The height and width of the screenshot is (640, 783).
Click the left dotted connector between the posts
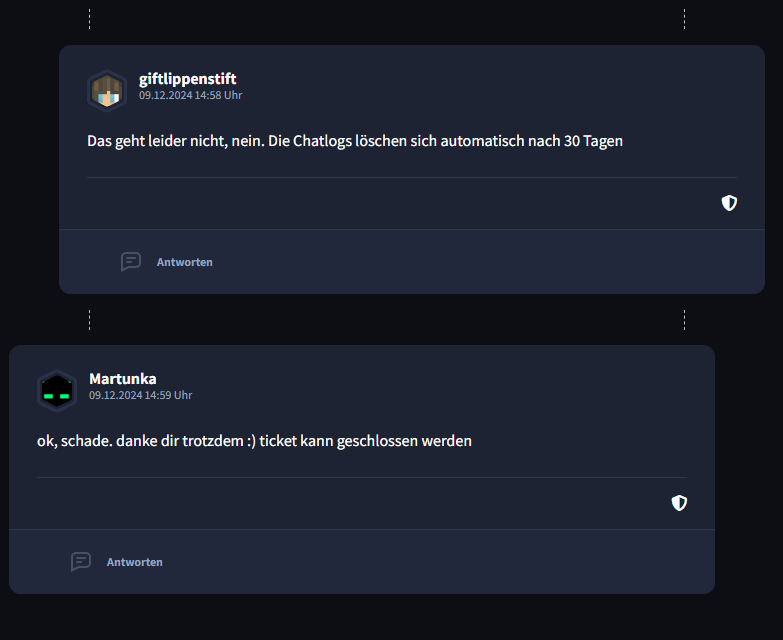(x=89, y=320)
